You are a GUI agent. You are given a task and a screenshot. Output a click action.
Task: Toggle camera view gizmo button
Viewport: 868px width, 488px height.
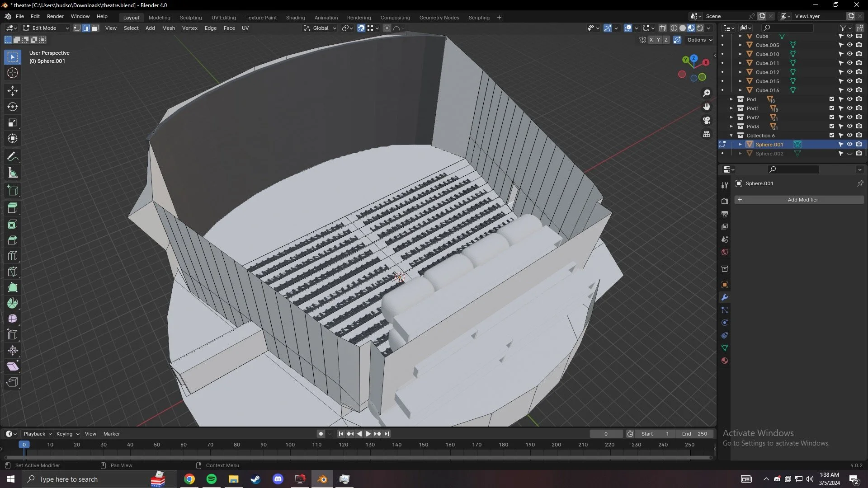click(x=707, y=120)
